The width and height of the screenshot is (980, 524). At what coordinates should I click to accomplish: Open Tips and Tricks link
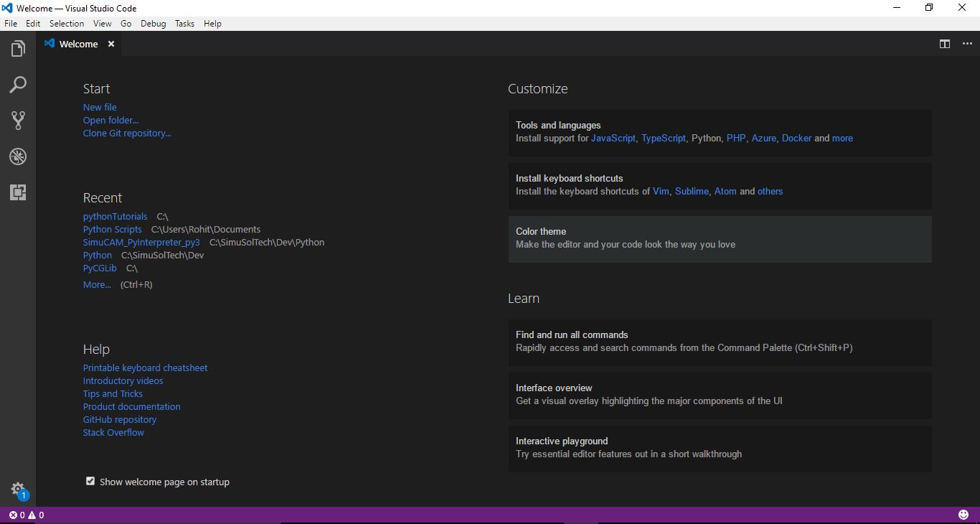113,393
